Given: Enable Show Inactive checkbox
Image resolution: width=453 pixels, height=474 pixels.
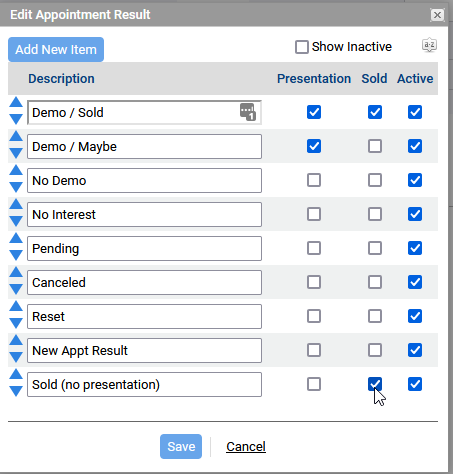Looking at the screenshot, I should (x=302, y=47).
